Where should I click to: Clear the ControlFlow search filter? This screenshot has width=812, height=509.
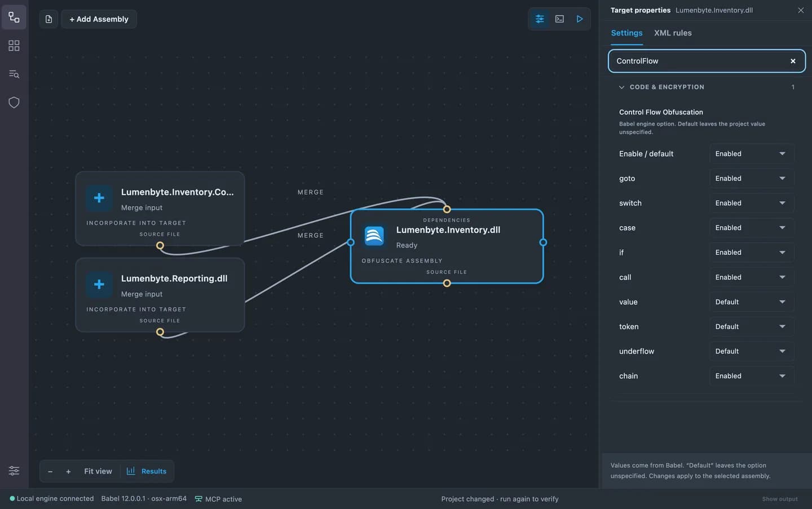793,61
